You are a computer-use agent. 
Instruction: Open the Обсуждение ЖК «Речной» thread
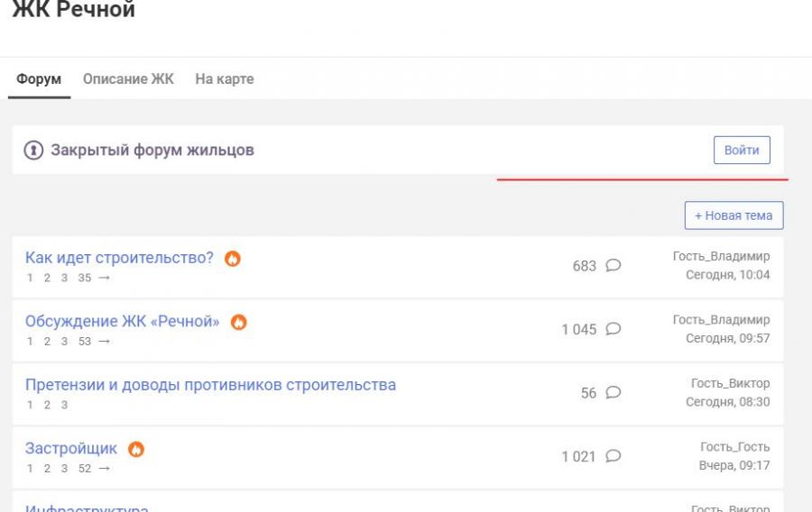click(122, 322)
